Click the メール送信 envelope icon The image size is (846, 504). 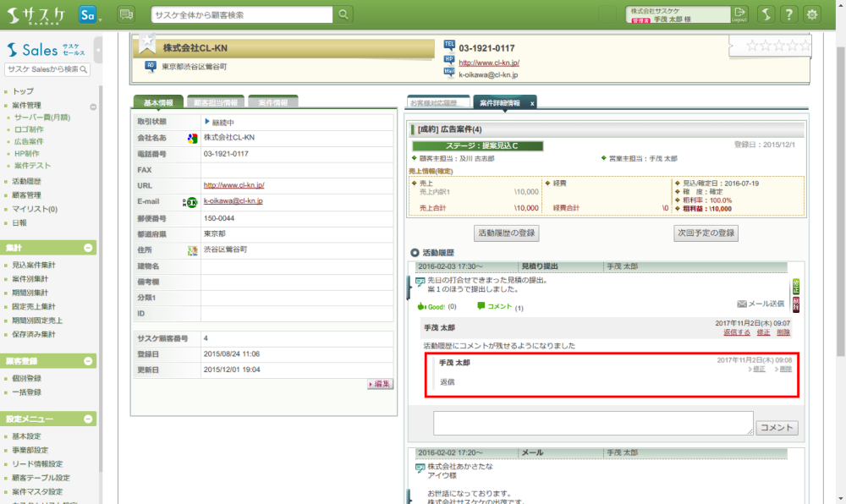tap(742, 304)
